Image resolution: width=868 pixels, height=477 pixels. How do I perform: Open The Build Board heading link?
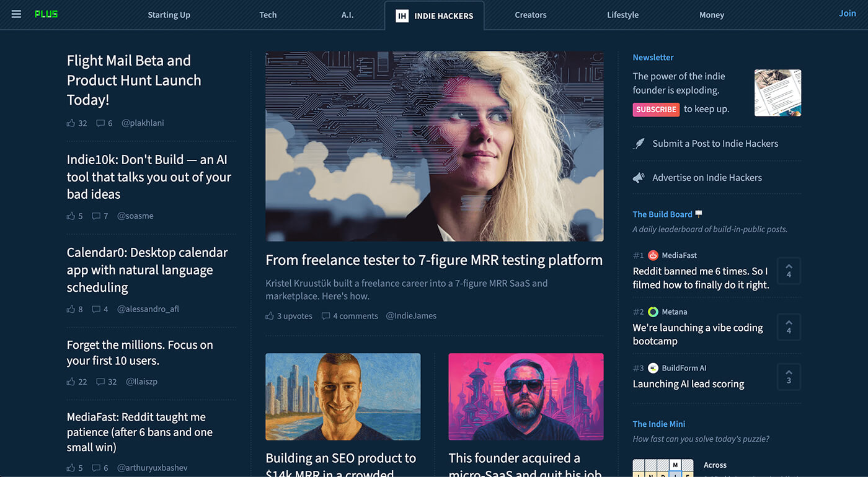(662, 214)
